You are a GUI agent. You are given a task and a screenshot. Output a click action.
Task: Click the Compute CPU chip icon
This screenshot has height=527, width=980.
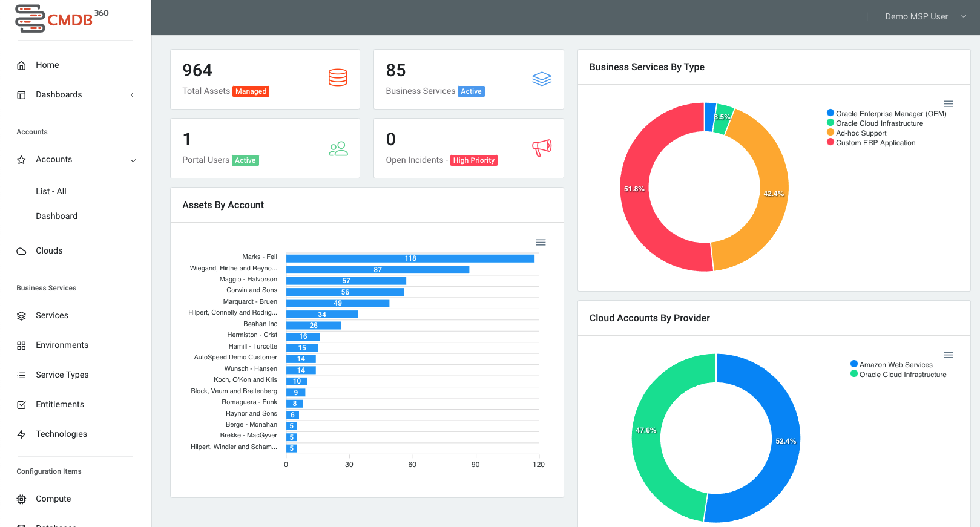tap(21, 499)
